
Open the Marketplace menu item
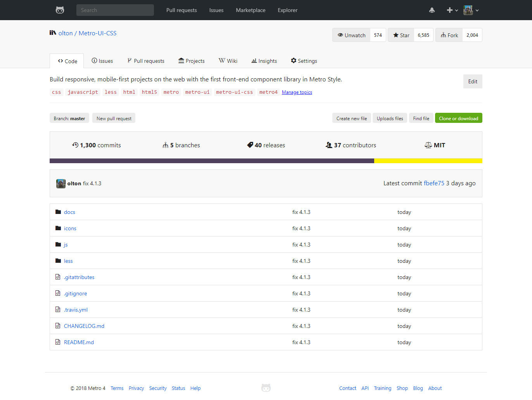pos(250,10)
